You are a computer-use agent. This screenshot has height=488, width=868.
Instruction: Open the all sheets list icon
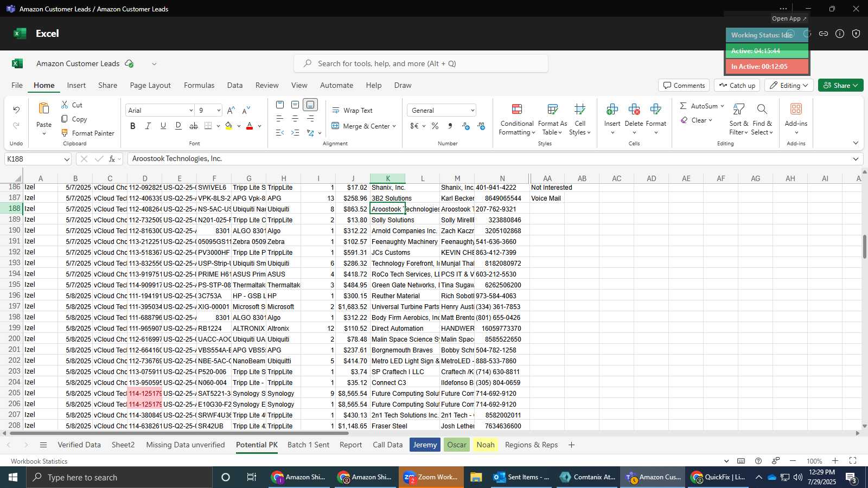pyautogui.click(x=43, y=445)
